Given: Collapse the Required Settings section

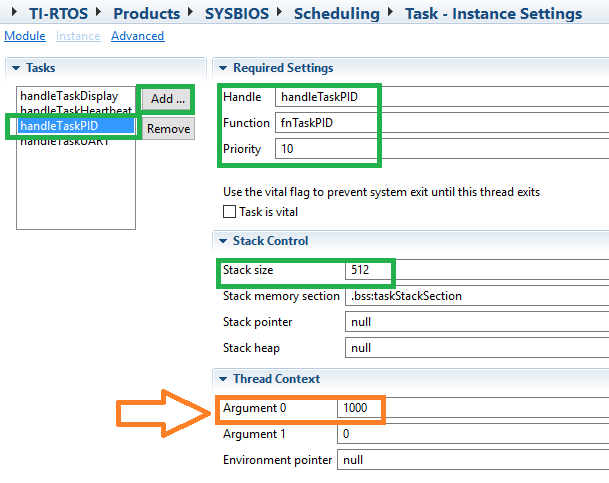Looking at the screenshot, I should (222, 68).
